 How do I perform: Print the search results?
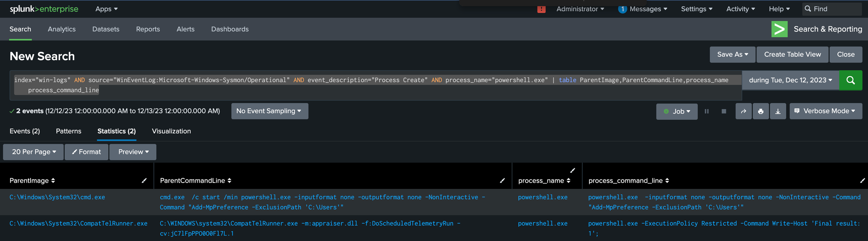(761, 111)
